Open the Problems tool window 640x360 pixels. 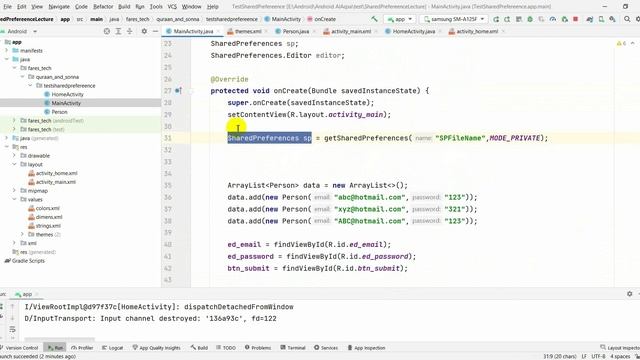coord(258,348)
